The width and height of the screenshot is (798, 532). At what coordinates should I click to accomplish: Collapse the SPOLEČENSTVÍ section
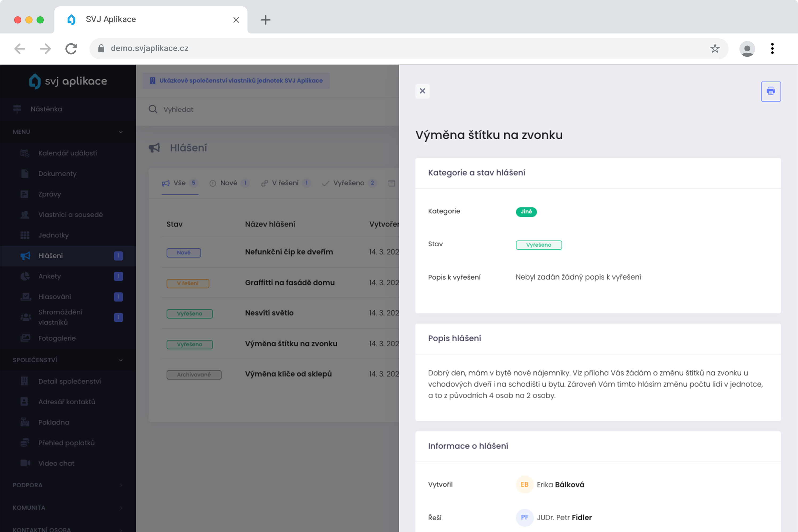120,360
